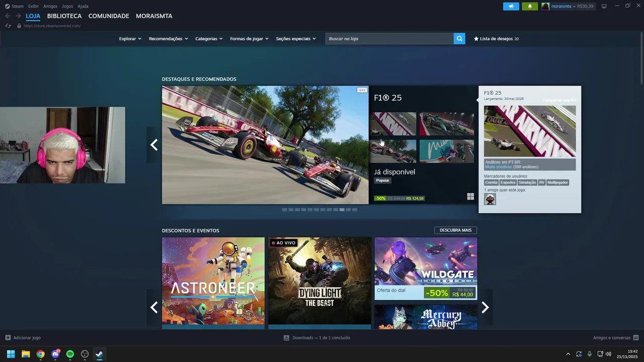Switch to the BIBLIOTECA tab

pos(64,16)
